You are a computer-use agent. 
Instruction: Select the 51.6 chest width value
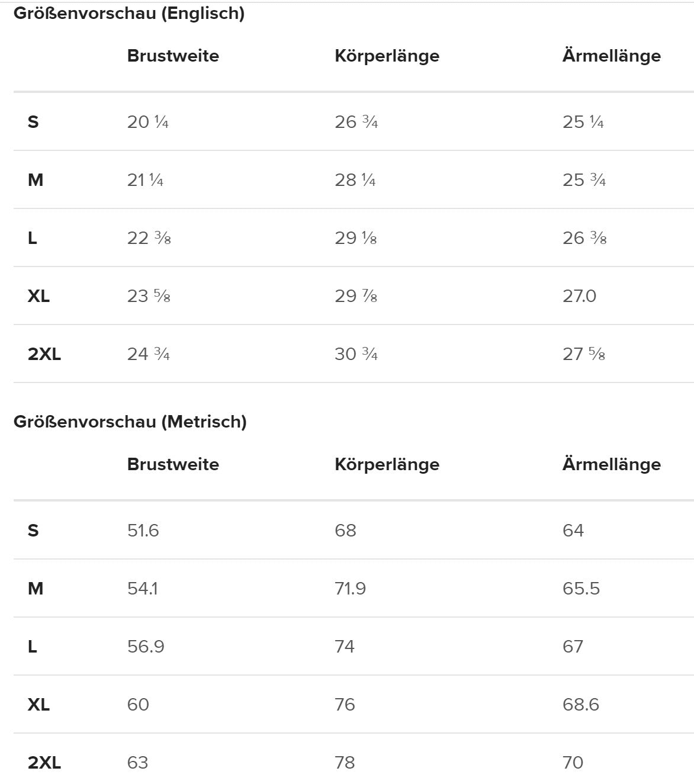143,531
